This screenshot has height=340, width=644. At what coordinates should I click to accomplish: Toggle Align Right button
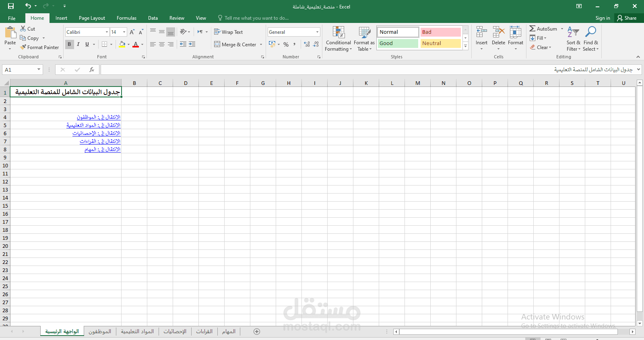click(x=171, y=44)
